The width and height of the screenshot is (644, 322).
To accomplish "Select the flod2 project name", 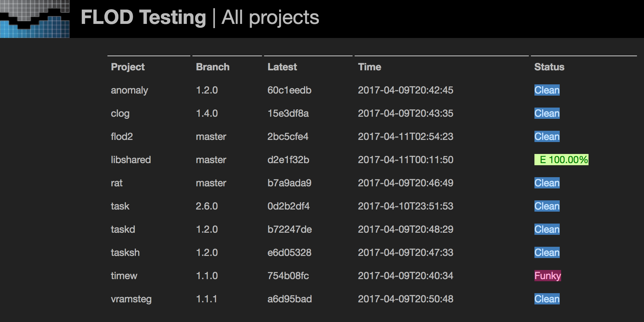I will [122, 136].
